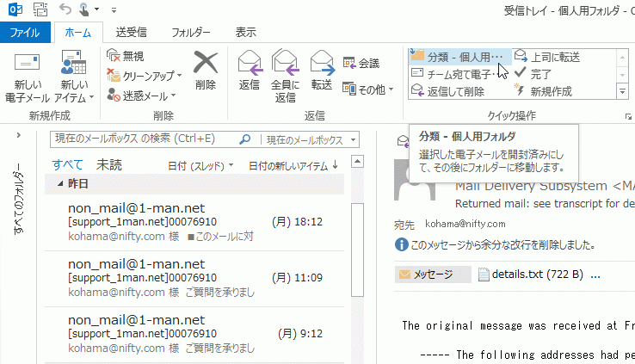Viewport: 635px width, 364px height.
Task: Expand the quick steps gallery more arrow
Action: coord(622,91)
